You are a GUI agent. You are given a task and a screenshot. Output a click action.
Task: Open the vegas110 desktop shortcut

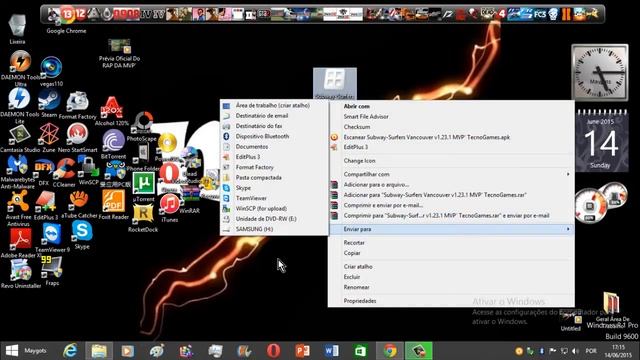51,72
